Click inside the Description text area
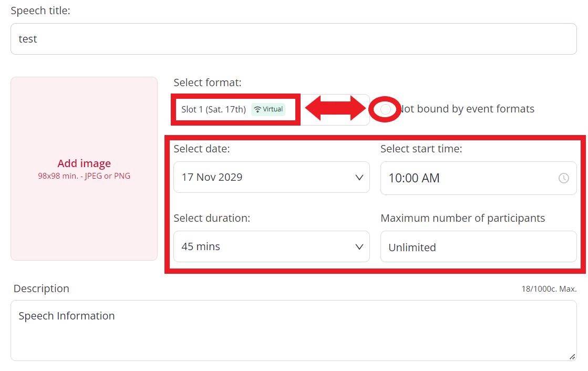 click(294, 331)
